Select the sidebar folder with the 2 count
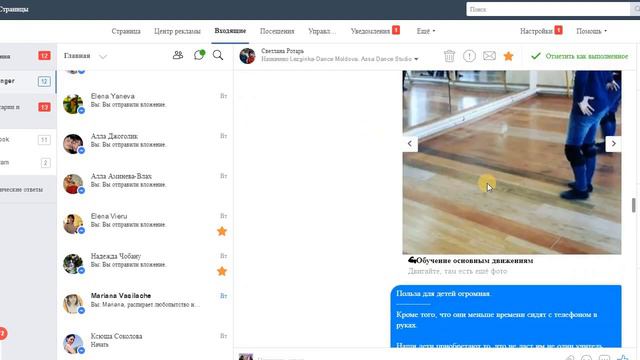This screenshot has width=640, height=360. (28, 162)
